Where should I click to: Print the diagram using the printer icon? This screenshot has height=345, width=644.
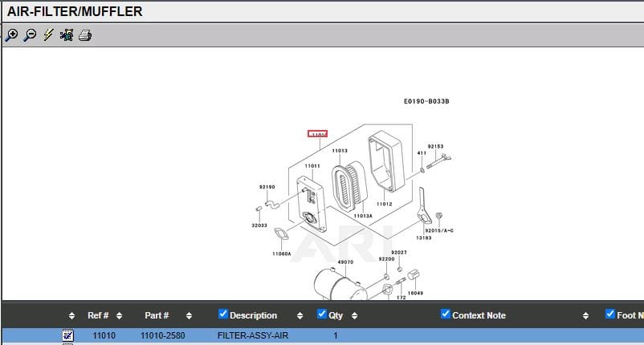(85, 35)
